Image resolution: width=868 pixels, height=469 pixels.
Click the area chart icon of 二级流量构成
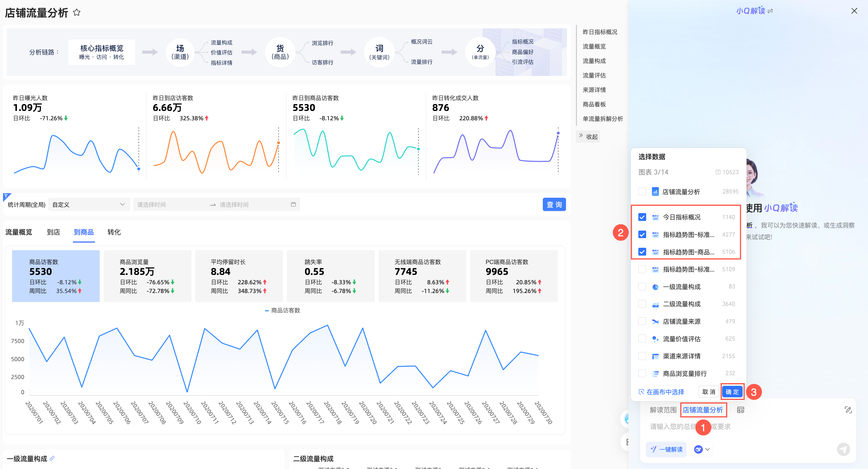coord(656,304)
